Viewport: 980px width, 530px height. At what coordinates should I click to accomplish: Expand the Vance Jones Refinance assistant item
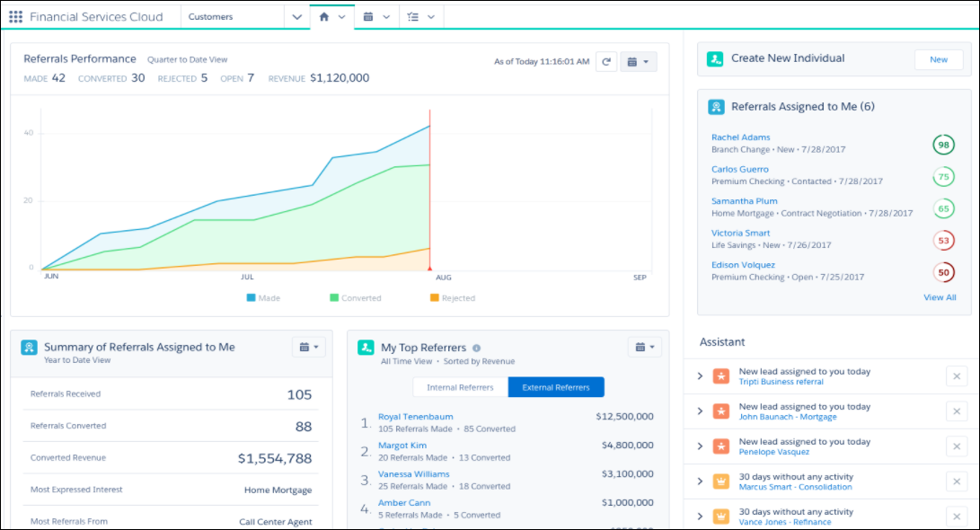tap(700, 517)
